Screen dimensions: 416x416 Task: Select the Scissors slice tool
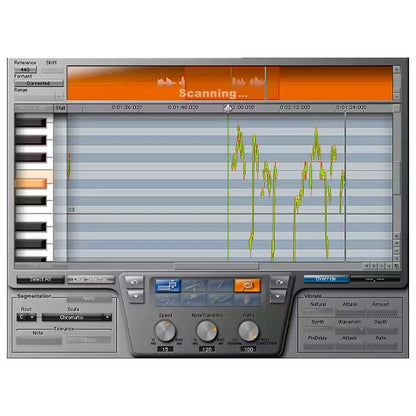tap(194, 285)
